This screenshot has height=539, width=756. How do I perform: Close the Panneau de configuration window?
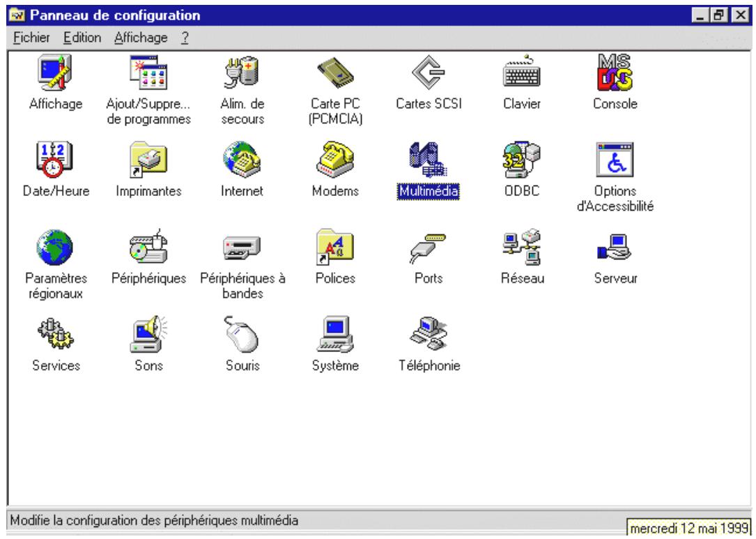pos(740,15)
